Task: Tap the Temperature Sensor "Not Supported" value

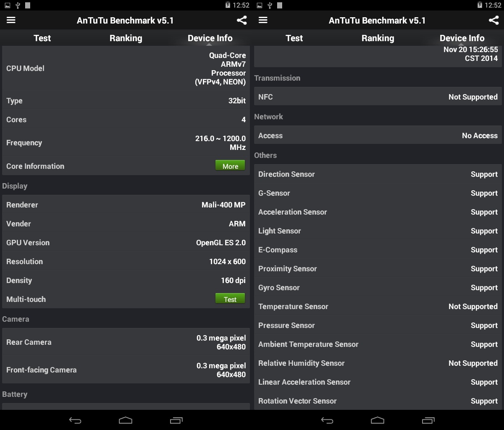Action: pyautogui.click(x=473, y=307)
